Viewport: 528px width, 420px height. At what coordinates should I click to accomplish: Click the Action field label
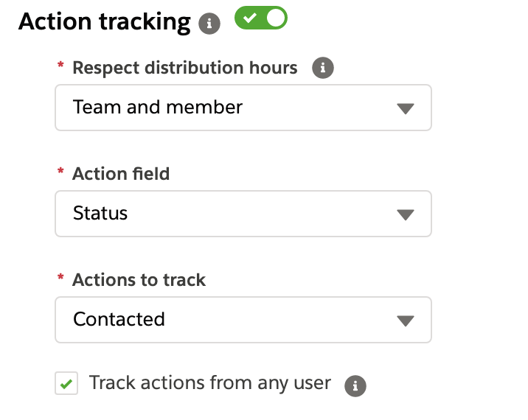pos(121,174)
